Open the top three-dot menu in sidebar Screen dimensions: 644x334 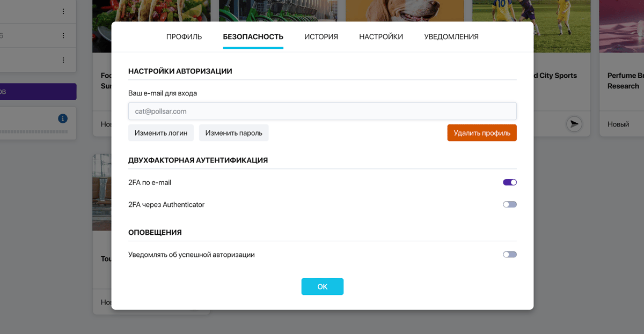click(x=63, y=11)
